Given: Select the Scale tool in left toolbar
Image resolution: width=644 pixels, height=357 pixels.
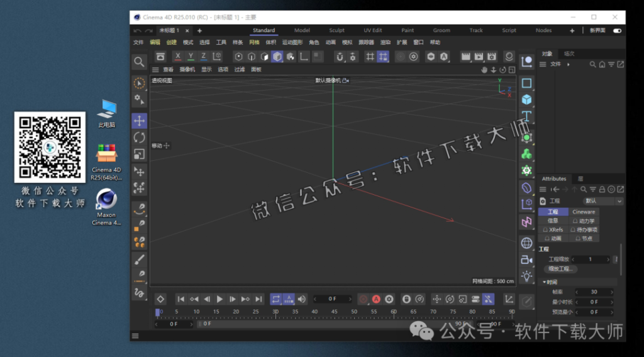Looking at the screenshot, I should (139, 154).
